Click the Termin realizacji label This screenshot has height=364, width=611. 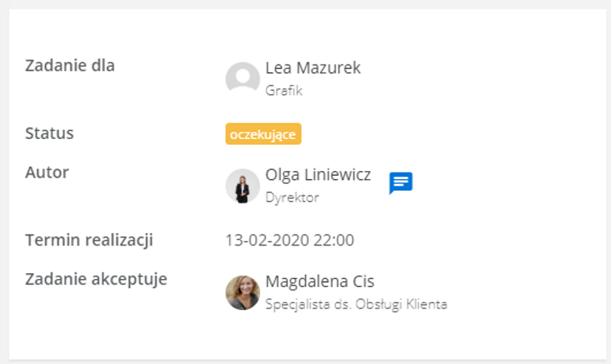(x=89, y=240)
